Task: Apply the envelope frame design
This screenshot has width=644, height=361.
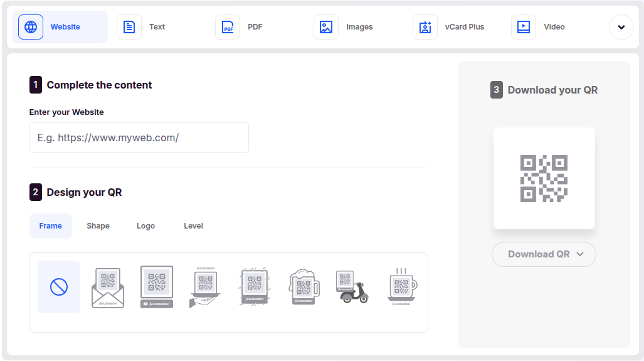Action: tap(108, 288)
